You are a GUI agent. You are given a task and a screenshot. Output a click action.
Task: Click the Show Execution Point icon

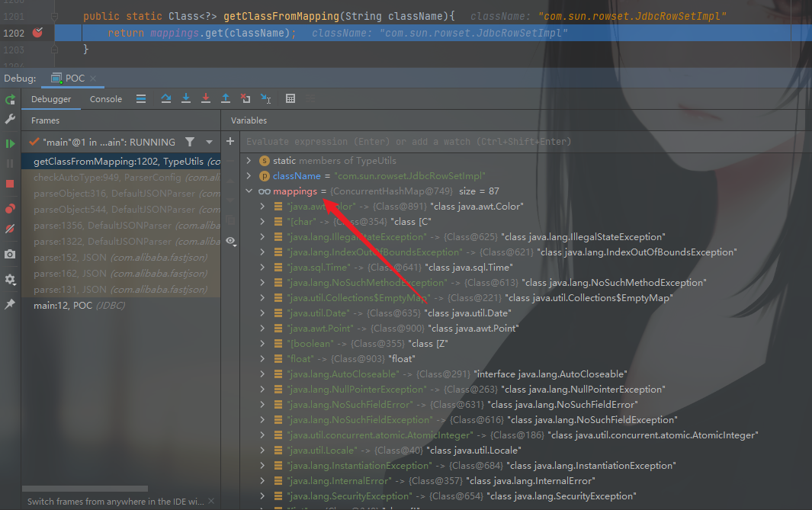(141, 99)
